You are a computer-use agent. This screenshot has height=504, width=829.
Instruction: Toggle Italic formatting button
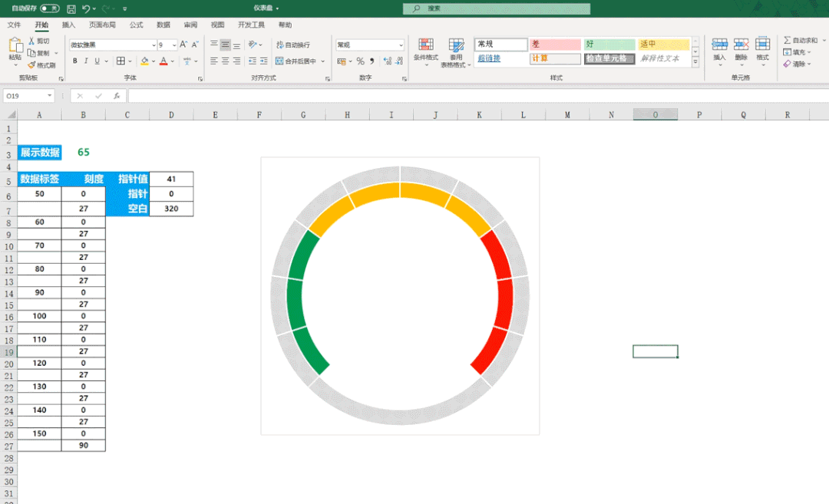(88, 61)
